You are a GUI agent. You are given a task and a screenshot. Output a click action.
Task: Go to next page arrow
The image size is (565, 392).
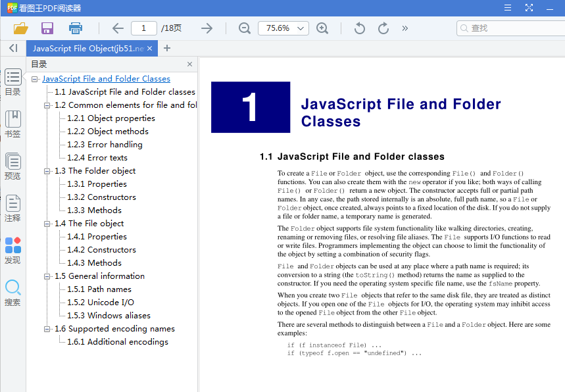point(207,28)
